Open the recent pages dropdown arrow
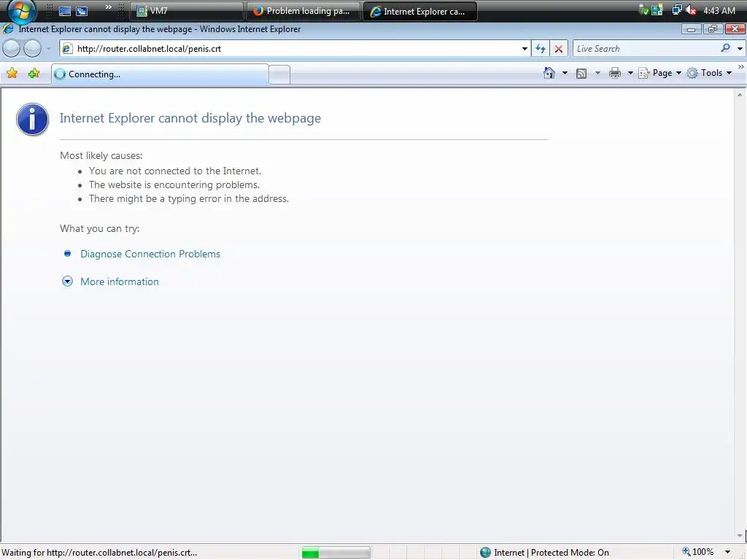Image resolution: width=747 pixels, height=560 pixels. [x=48, y=49]
